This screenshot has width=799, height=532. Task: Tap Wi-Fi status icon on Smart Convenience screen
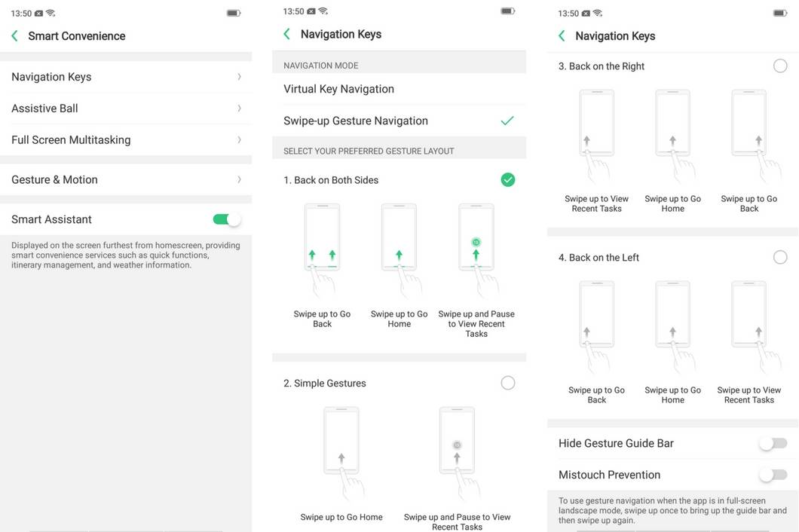click(51, 14)
